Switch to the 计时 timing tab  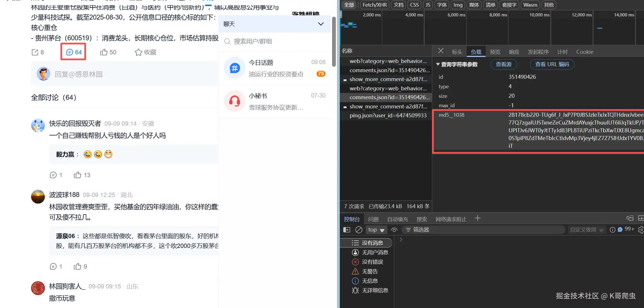[x=563, y=52]
